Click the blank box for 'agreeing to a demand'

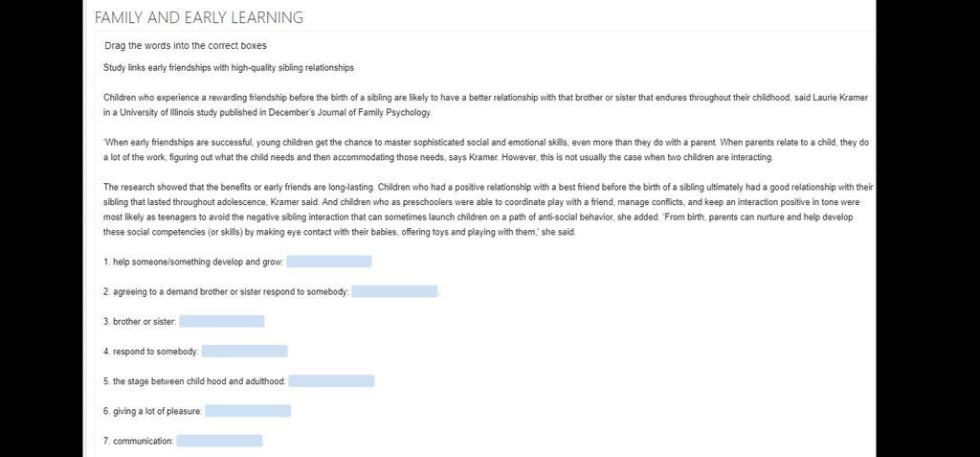pos(394,291)
